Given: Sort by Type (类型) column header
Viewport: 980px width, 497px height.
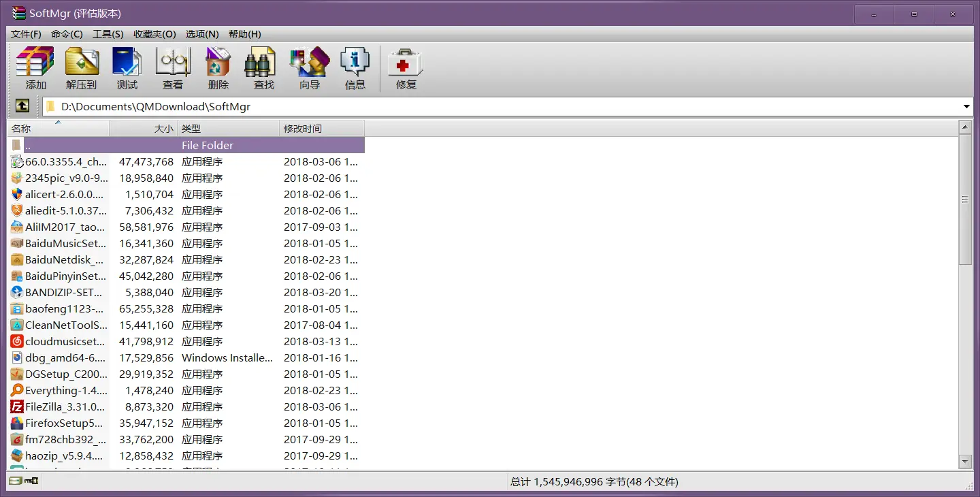Looking at the screenshot, I should tap(229, 128).
